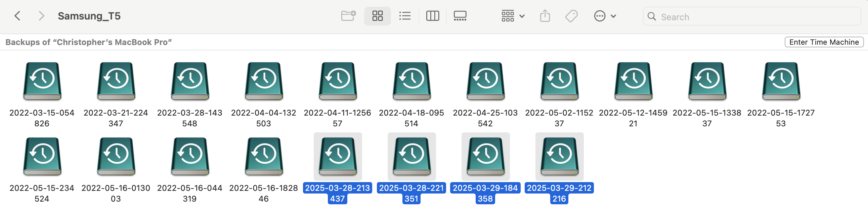Switch to list view
This screenshot has width=868, height=211.
click(x=405, y=16)
